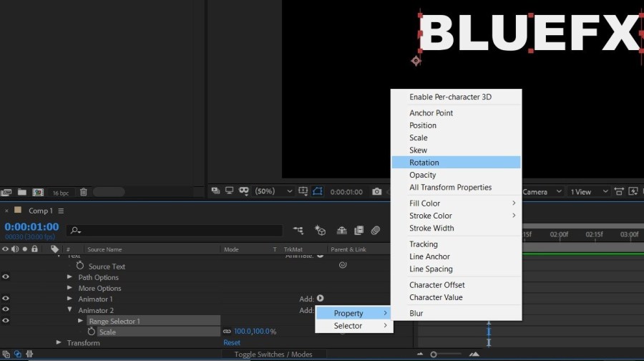Click Always Preview This View icon
The height and width of the screenshot is (361, 644).
click(x=215, y=191)
